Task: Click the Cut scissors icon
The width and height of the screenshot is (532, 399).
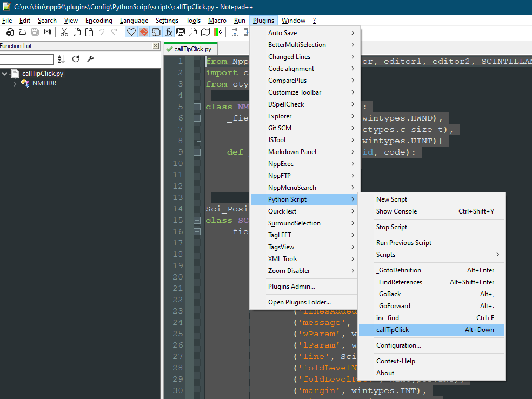Action: 64,32
